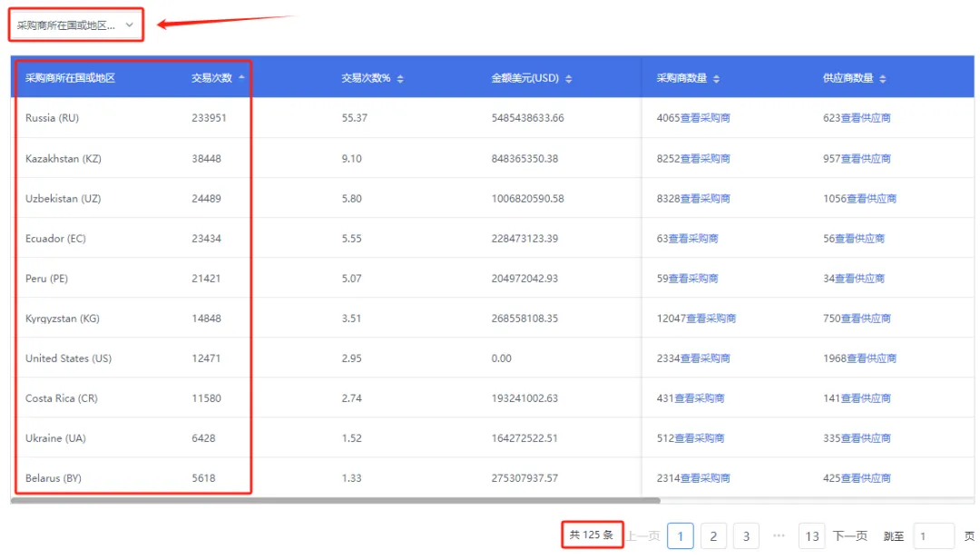Sort by 采购商数量 column icon
The width and height of the screenshot is (980, 560).
tap(716, 79)
